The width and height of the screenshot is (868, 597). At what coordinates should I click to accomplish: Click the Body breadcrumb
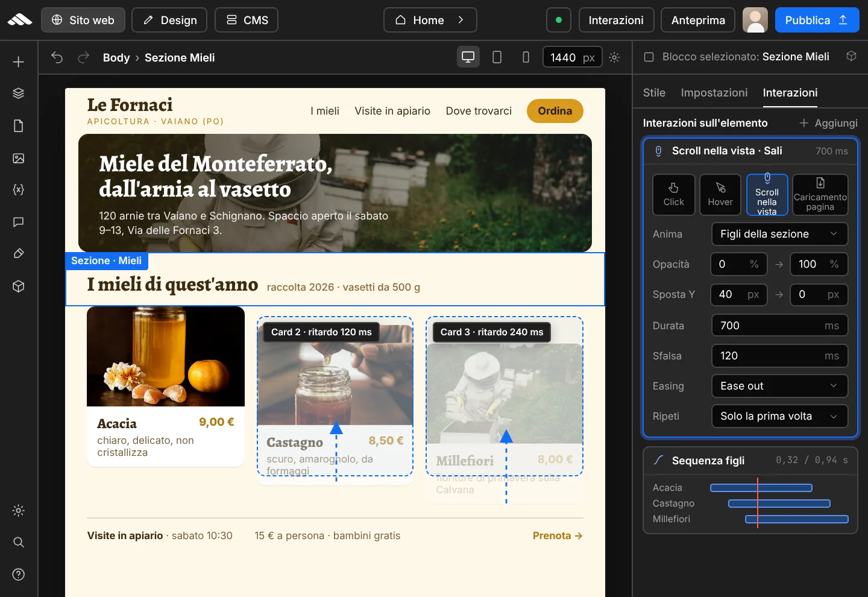[x=116, y=57]
